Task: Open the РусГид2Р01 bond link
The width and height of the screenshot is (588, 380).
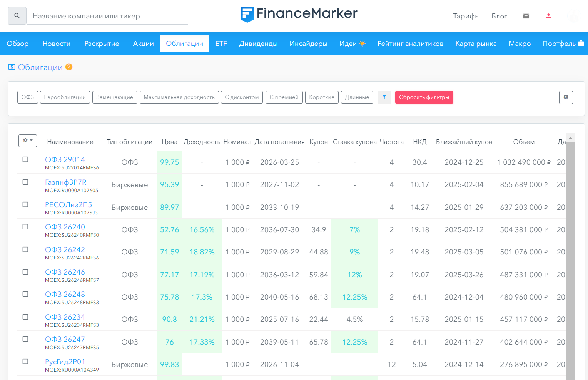Action: click(x=65, y=362)
